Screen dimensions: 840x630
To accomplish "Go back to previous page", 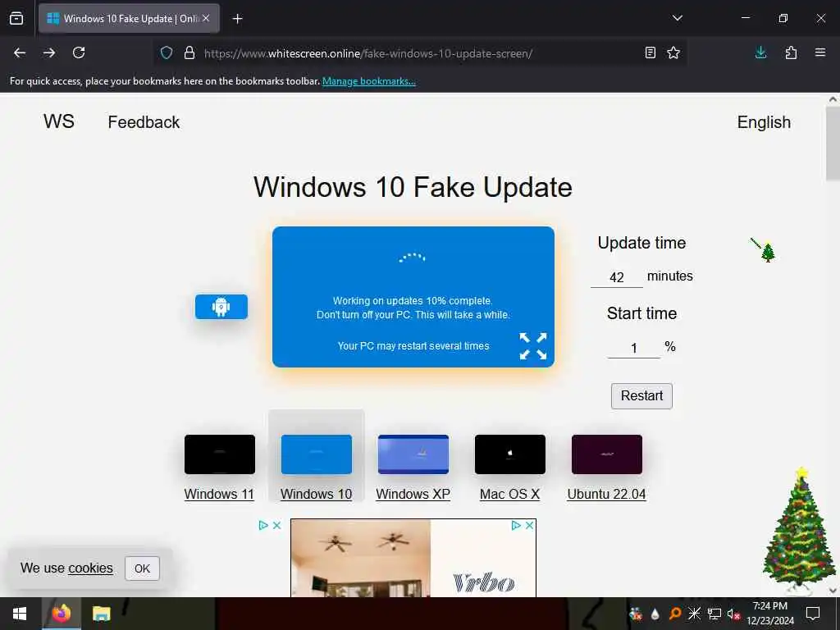I will [20, 53].
